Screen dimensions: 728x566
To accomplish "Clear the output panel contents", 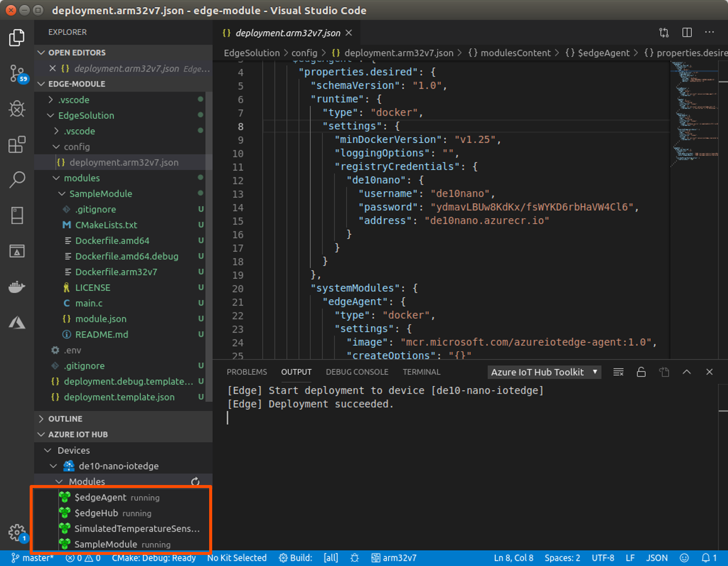I will [x=618, y=372].
